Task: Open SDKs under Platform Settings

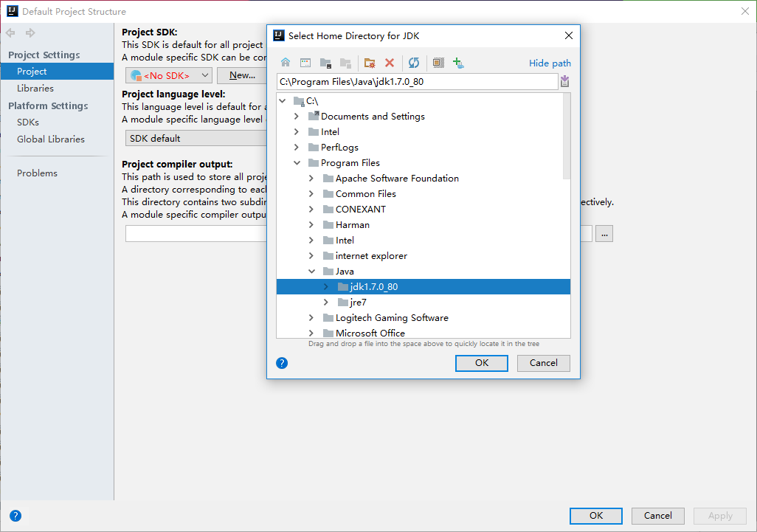Action: pos(27,122)
